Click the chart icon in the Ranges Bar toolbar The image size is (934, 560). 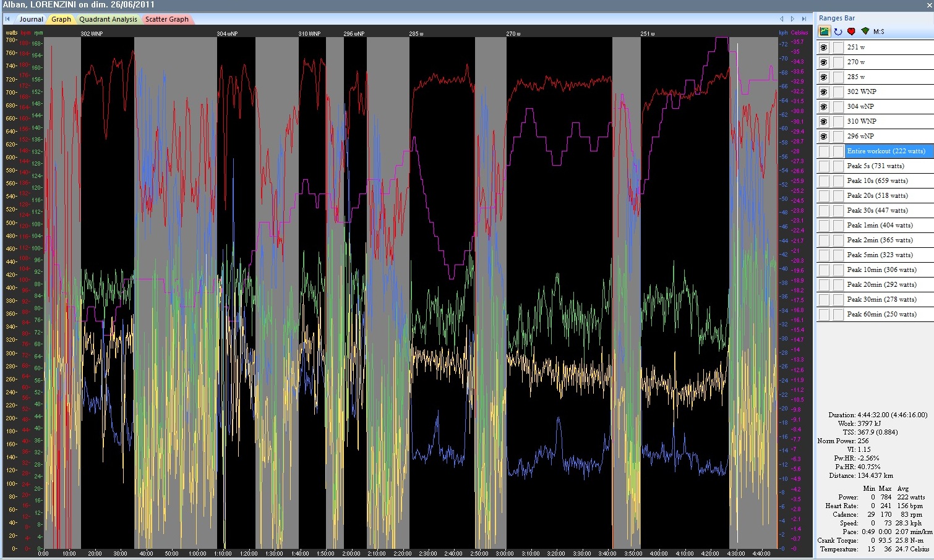pos(825,32)
